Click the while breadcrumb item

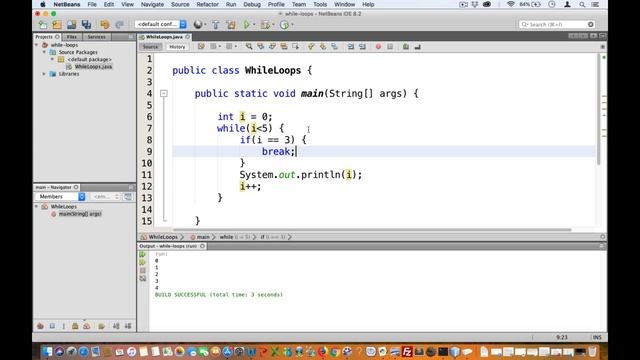tap(235, 237)
